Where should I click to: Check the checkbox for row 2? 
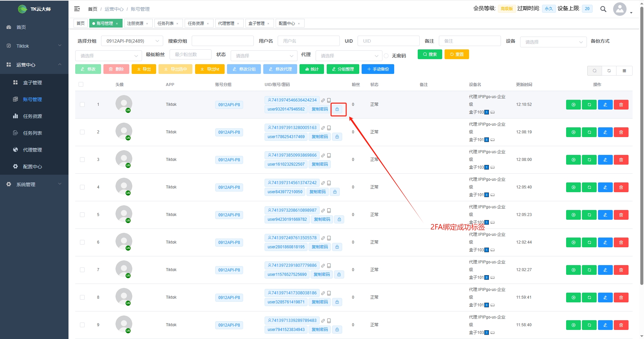[82, 132]
